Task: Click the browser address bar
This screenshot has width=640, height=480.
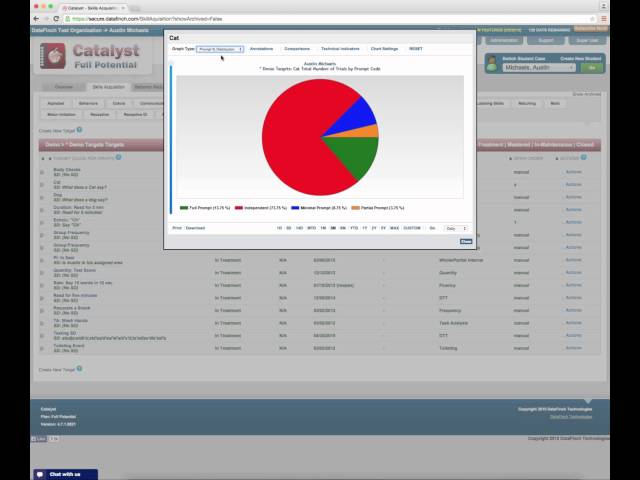Action: (x=327, y=19)
